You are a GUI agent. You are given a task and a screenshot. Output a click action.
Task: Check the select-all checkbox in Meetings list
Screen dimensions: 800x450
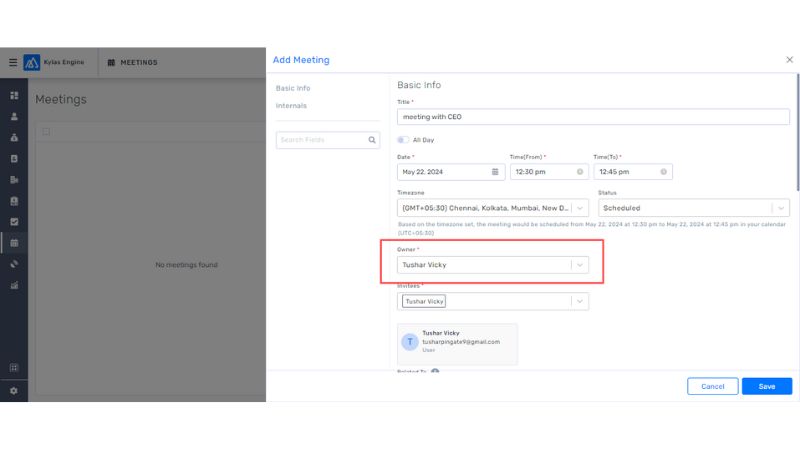pyautogui.click(x=46, y=131)
